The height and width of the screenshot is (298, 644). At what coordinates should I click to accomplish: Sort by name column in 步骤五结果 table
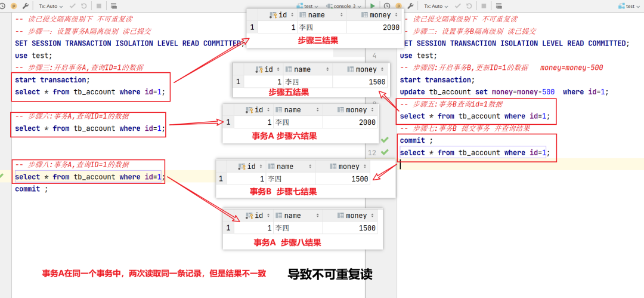(301, 70)
